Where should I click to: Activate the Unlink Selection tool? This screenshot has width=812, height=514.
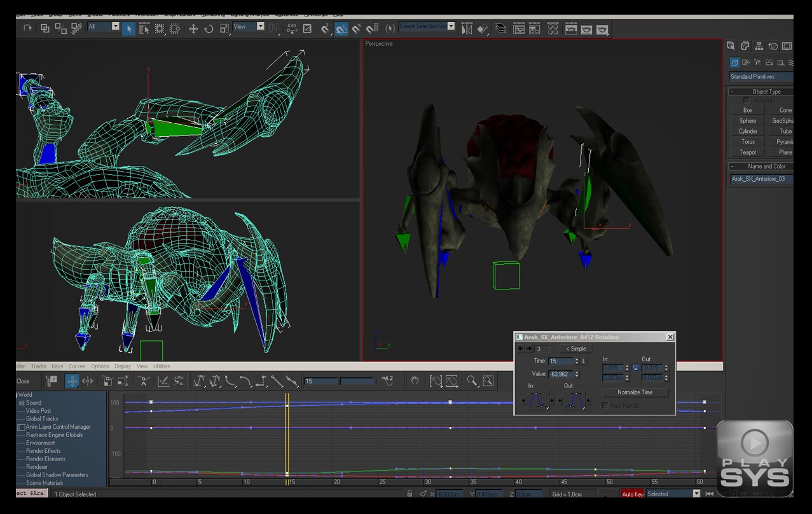coord(61,29)
